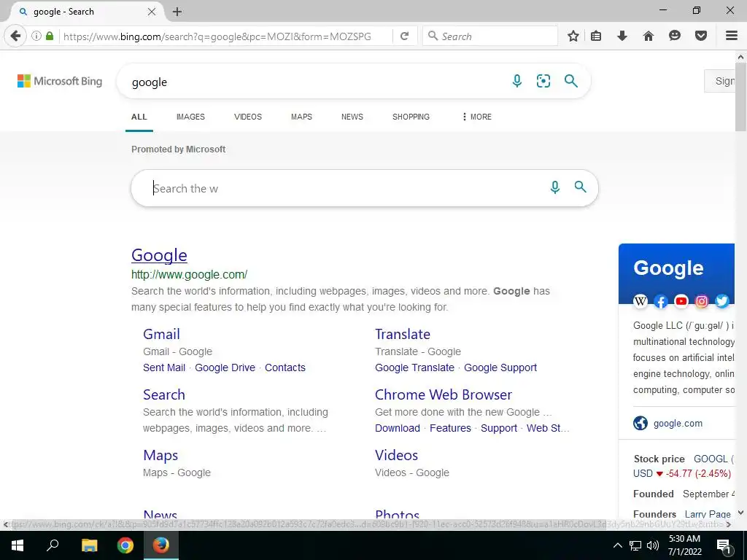The image size is (747, 560).
Task: Open Google's YouTube icon in side panel
Action: [681, 301]
